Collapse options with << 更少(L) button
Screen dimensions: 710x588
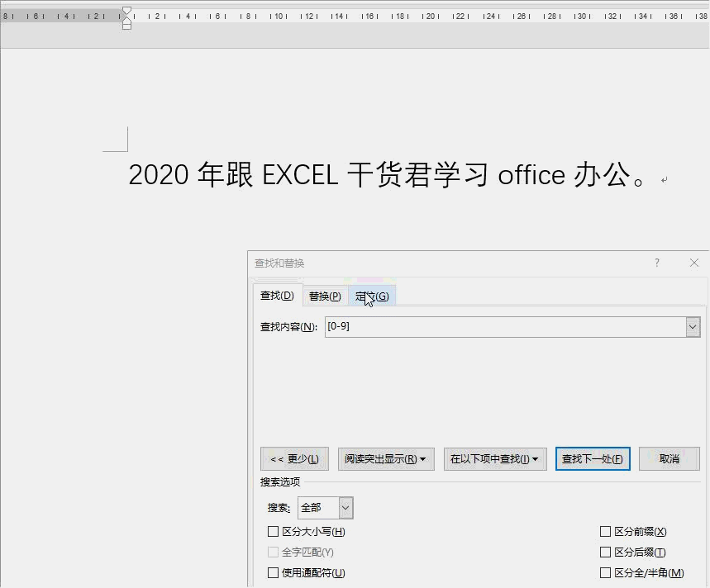coord(294,459)
